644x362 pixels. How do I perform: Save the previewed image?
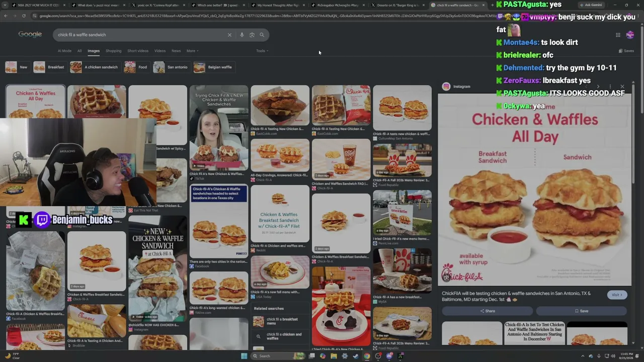(582, 311)
